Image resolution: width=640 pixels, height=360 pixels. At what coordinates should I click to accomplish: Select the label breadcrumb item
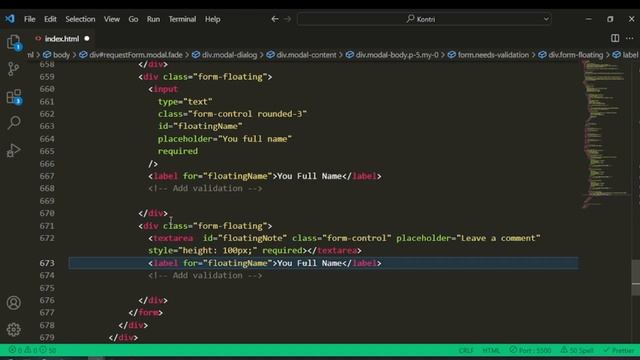626,55
